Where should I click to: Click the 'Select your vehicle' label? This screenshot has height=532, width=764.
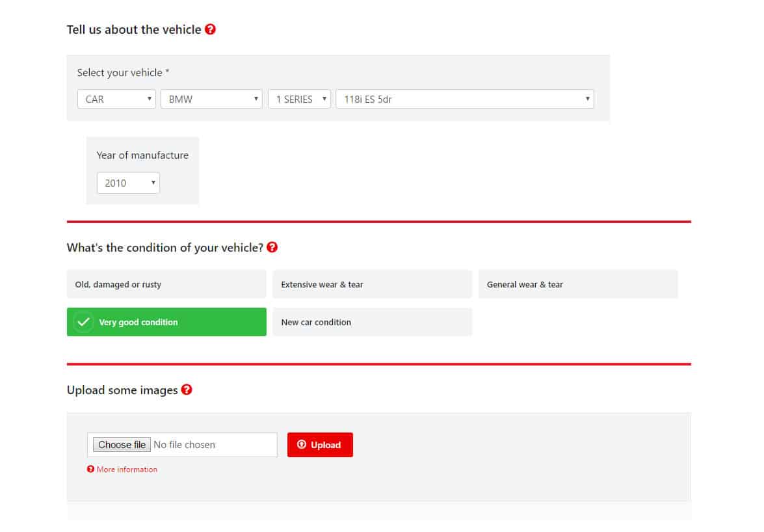[x=123, y=73]
